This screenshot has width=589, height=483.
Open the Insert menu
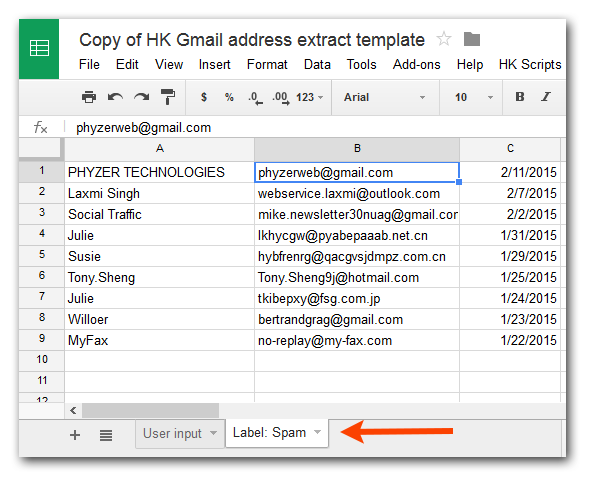[x=214, y=65]
